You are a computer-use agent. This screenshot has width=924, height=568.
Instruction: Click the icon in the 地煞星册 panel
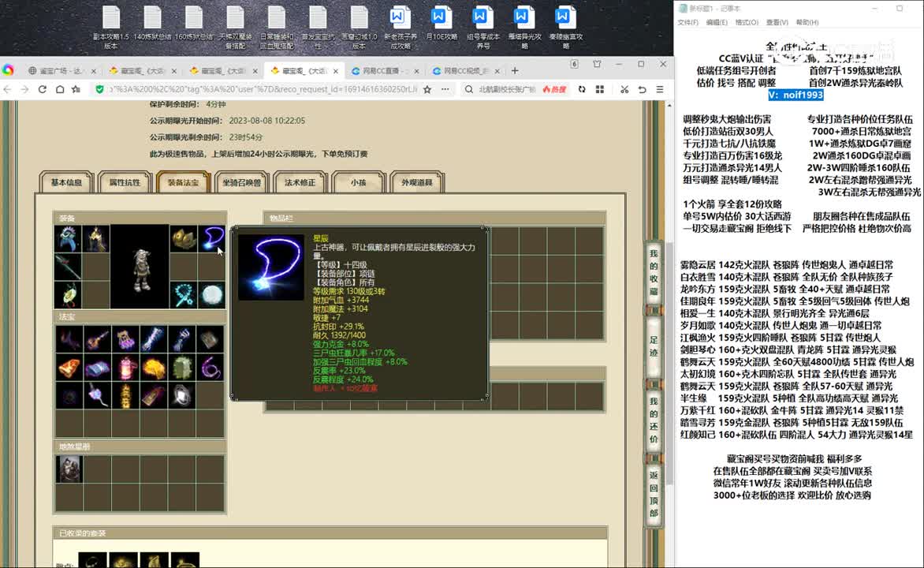click(69, 469)
